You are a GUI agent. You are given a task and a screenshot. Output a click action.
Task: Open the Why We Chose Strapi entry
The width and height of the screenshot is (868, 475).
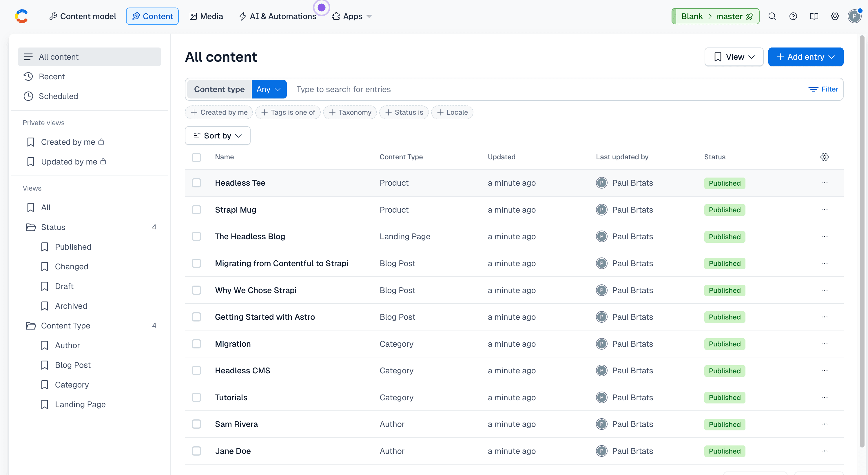pyautogui.click(x=256, y=291)
